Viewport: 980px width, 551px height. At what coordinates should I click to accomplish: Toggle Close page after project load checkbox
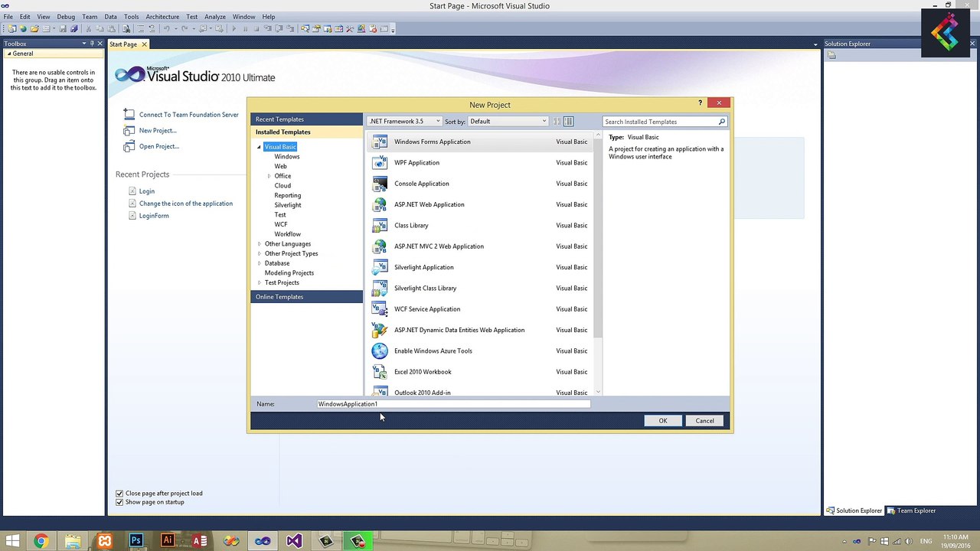coord(119,494)
